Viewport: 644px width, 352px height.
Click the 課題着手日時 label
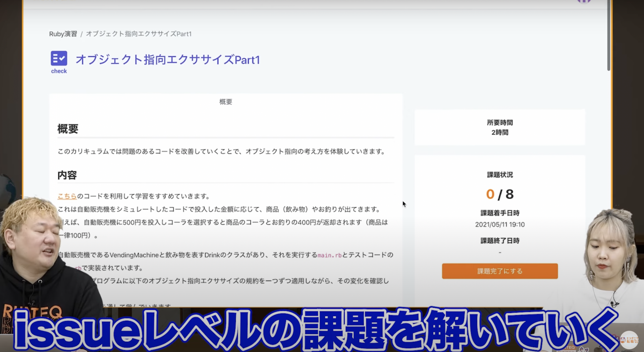pyautogui.click(x=500, y=213)
